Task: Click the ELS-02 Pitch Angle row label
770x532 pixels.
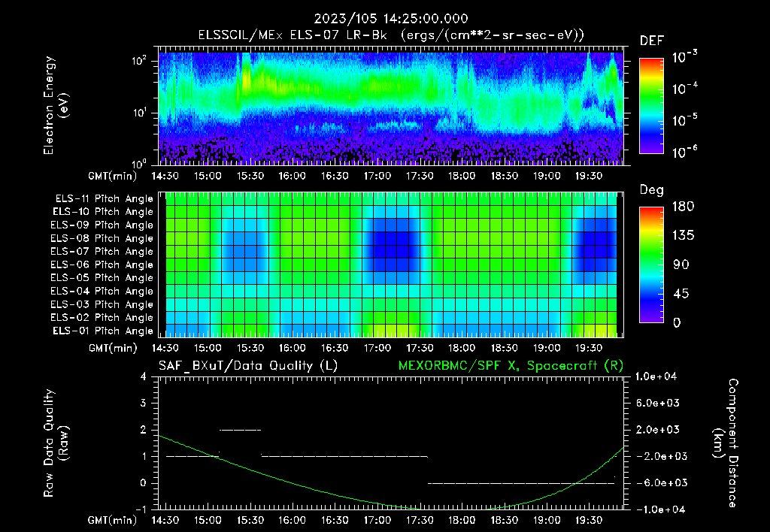Action: click(x=102, y=318)
